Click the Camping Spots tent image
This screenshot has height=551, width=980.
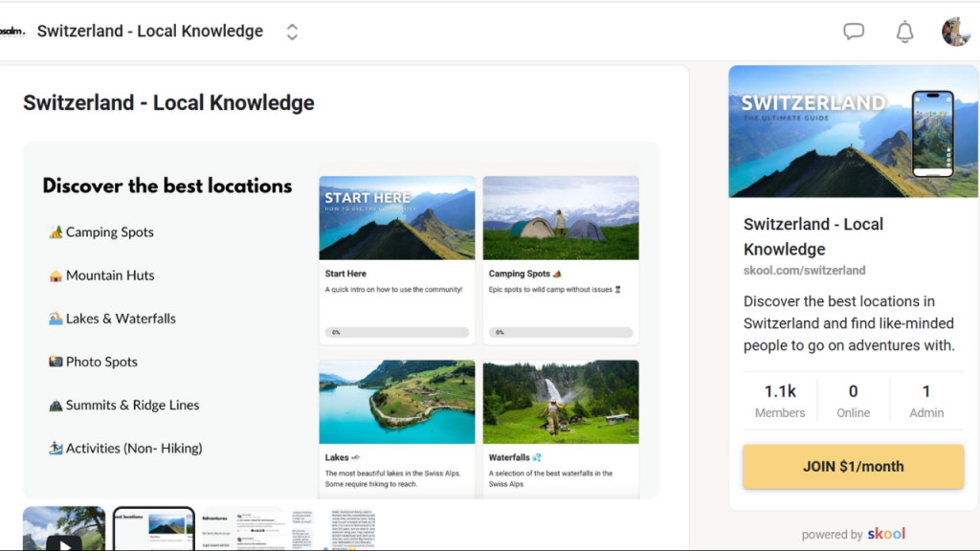[561, 218]
